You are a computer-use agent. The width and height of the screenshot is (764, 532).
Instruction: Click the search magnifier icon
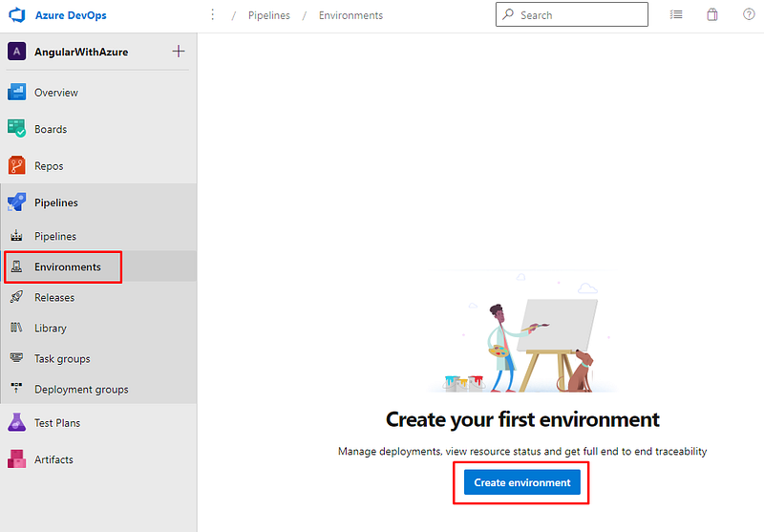coord(508,14)
